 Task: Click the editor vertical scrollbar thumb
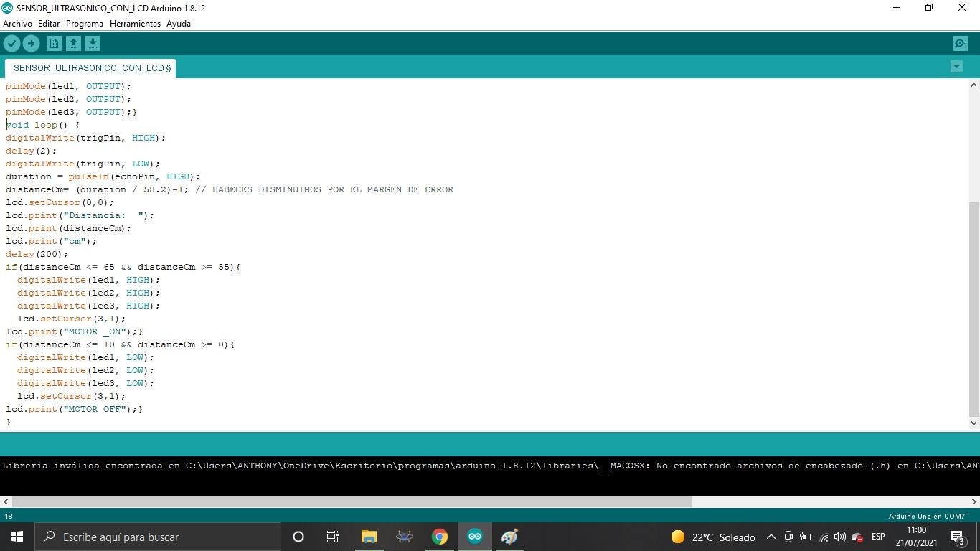coord(974,309)
